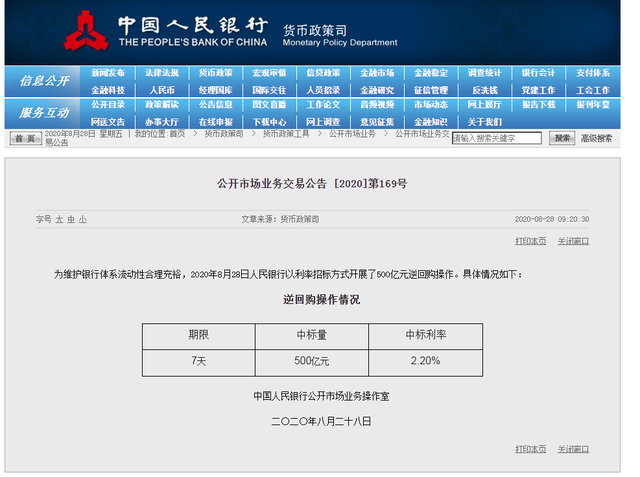Open the 公告信息 section

216,105
